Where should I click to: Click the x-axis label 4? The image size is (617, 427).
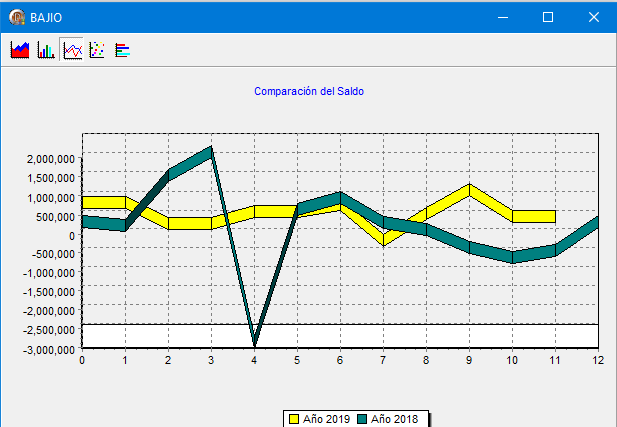pos(254,360)
